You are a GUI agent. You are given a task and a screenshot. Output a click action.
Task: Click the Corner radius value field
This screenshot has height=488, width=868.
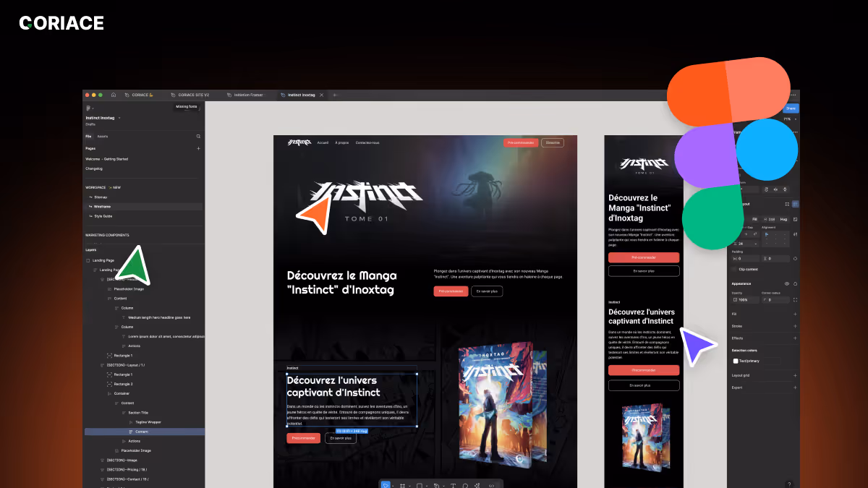[x=775, y=299]
